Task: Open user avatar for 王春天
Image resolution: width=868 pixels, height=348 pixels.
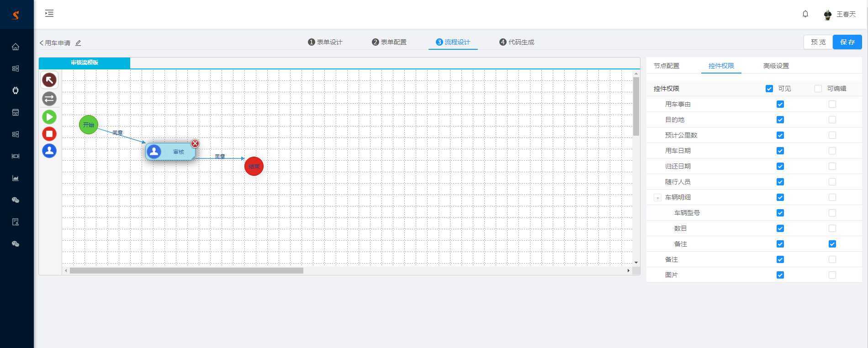Action: 828,15
